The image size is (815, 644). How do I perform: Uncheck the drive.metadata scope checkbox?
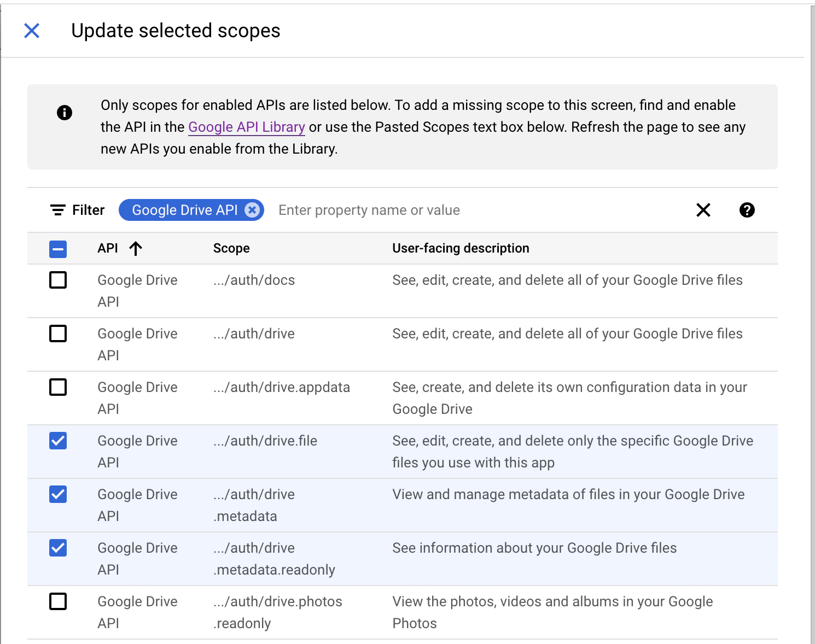coord(58,494)
